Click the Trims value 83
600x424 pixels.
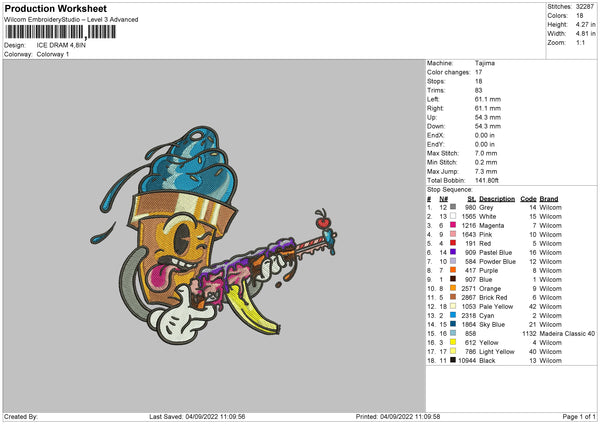click(x=478, y=90)
